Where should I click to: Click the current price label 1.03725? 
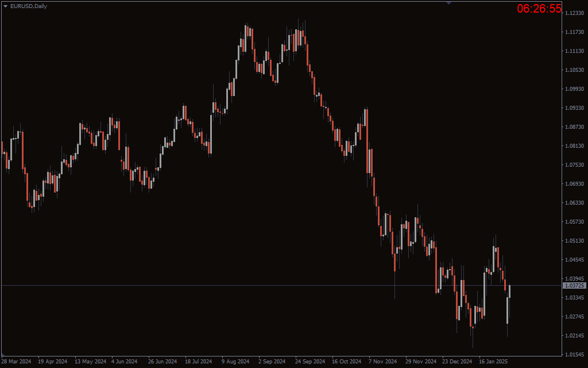point(574,286)
